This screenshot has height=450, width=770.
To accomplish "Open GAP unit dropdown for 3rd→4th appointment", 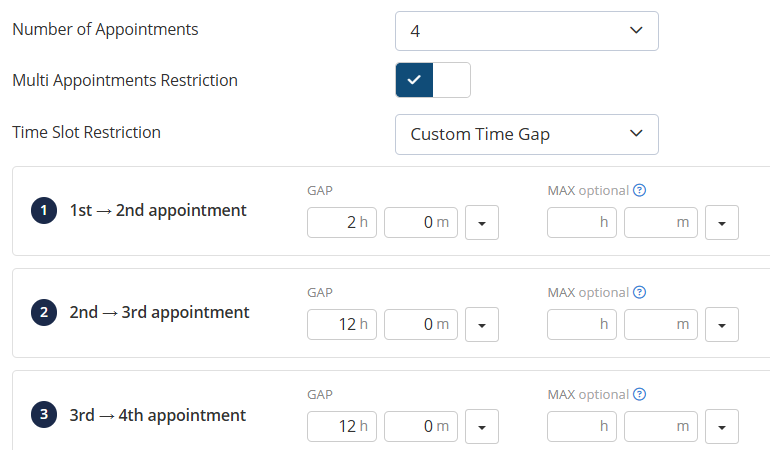I will pyautogui.click(x=482, y=426).
